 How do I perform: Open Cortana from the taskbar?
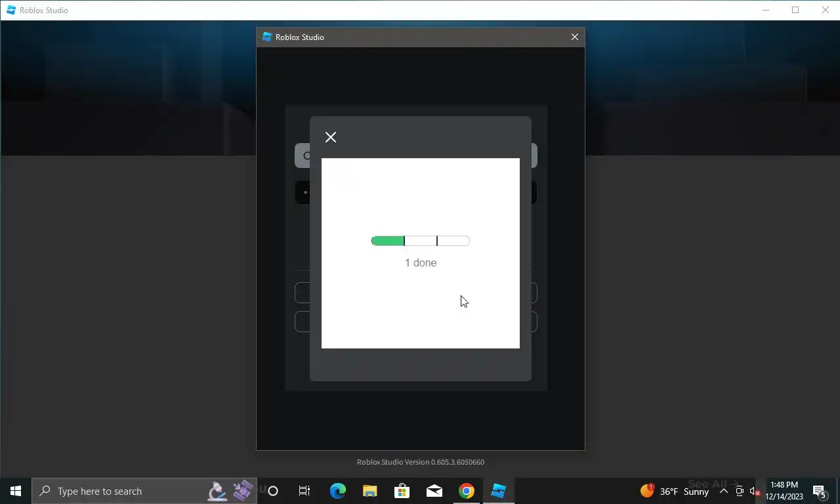pos(273,491)
